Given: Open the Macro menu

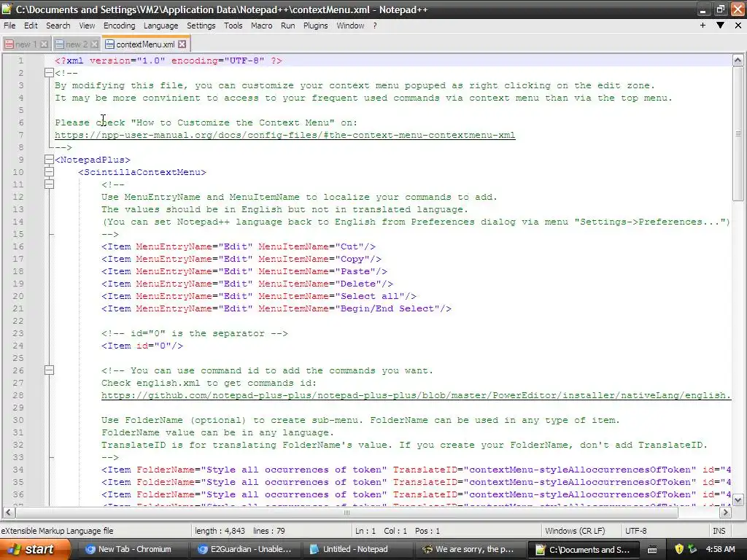Looking at the screenshot, I should (262, 26).
